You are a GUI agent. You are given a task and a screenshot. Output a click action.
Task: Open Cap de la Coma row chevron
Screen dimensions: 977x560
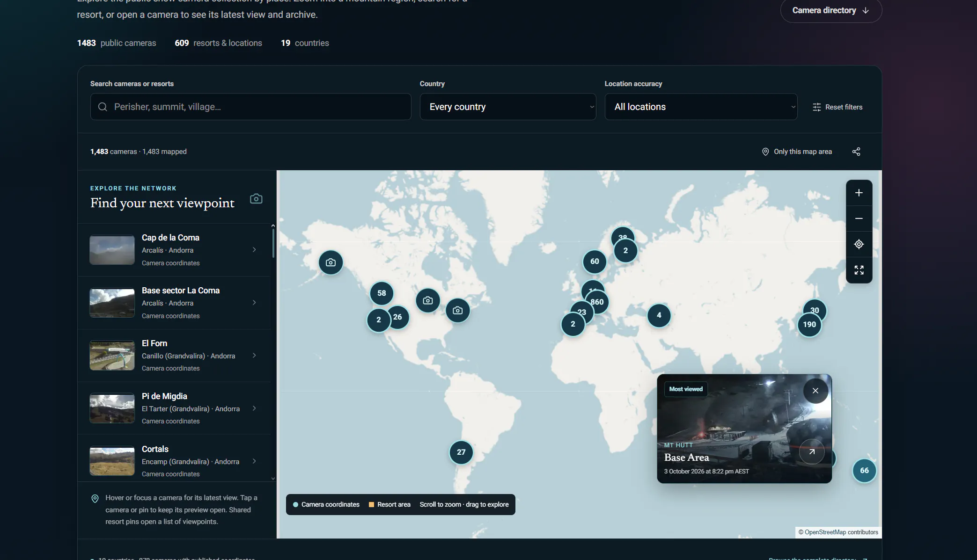(254, 250)
